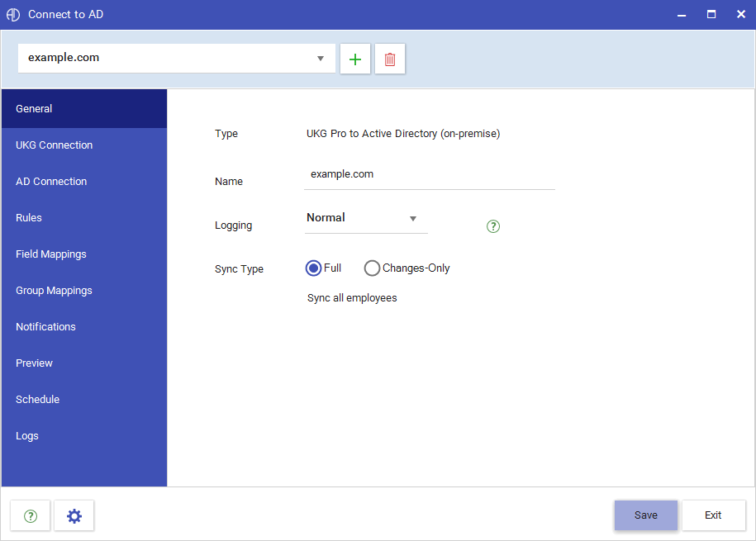
Task: Click the Logging label
Action: (233, 225)
